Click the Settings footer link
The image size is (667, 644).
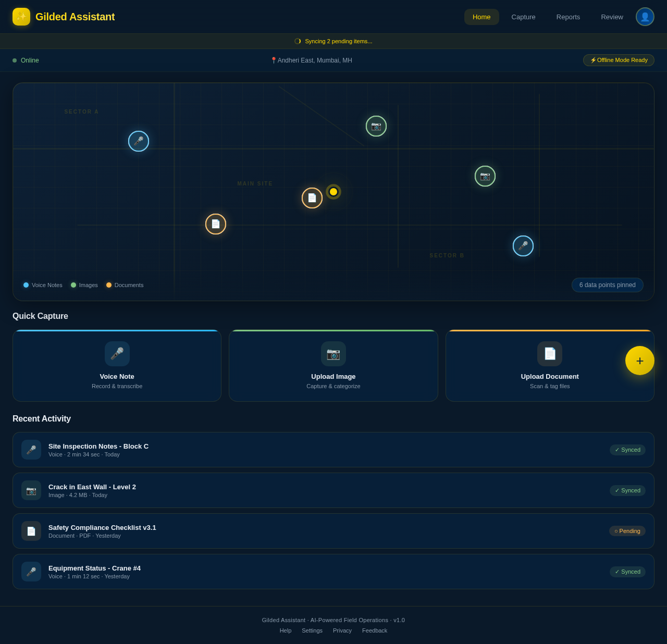point(312,630)
